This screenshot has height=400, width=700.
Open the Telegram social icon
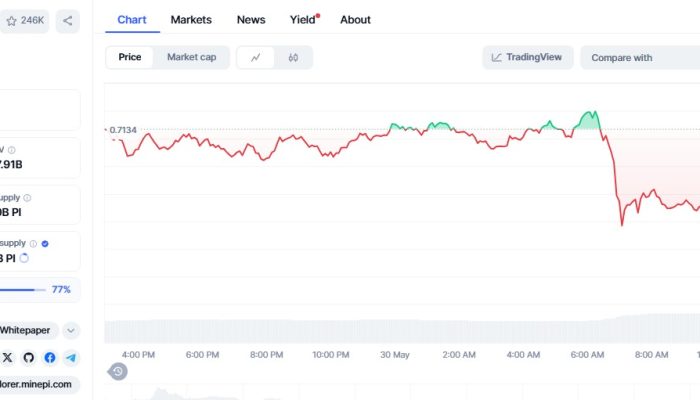71,357
